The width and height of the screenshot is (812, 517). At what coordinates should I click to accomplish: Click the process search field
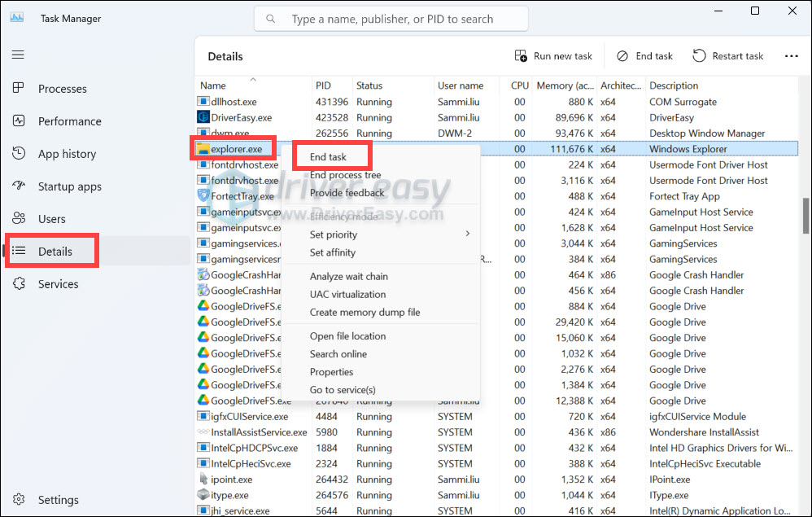pyautogui.click(x=391, y=18)
